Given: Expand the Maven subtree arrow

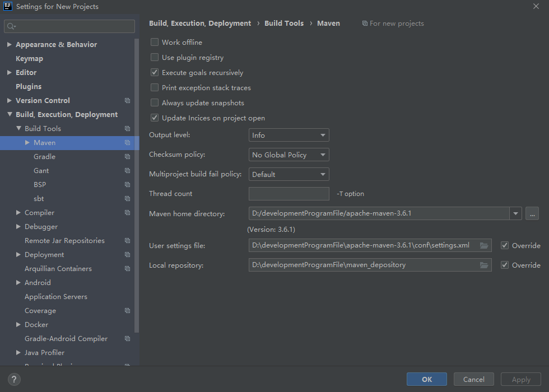Looking at the screenshot, I should click(27, 142).
